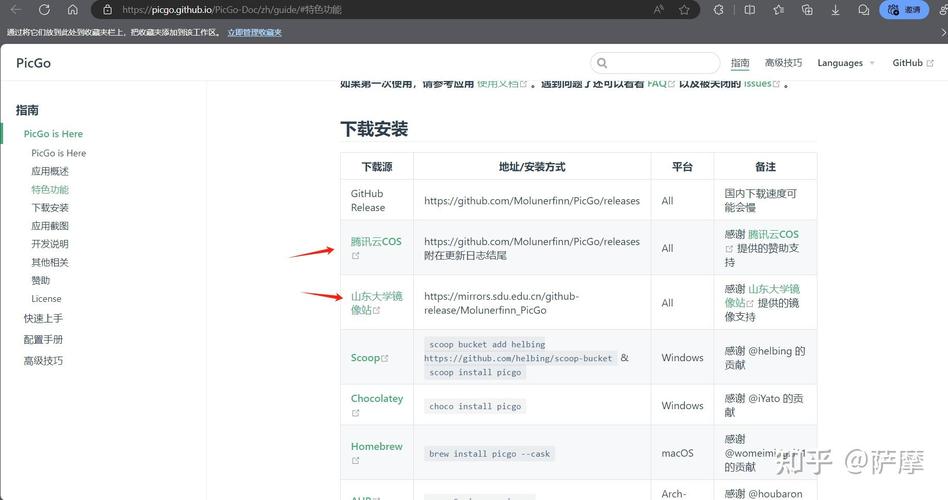View site information via the lock icon

(108, 10)
